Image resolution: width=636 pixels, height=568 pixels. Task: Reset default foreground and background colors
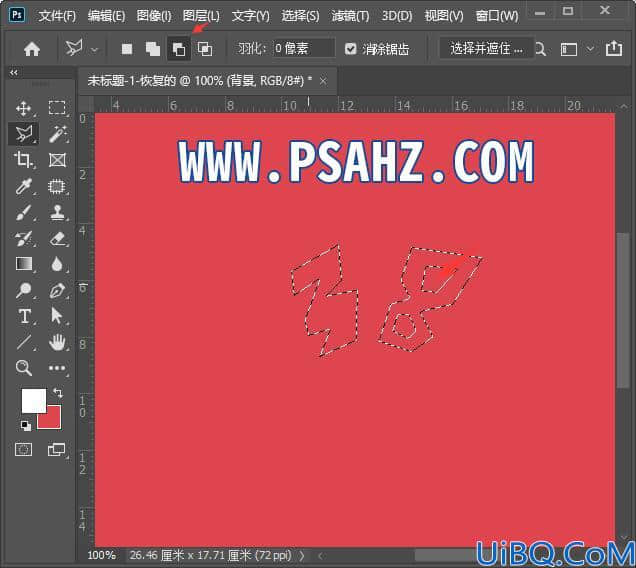pyautogui.click(x=26, y=426)
